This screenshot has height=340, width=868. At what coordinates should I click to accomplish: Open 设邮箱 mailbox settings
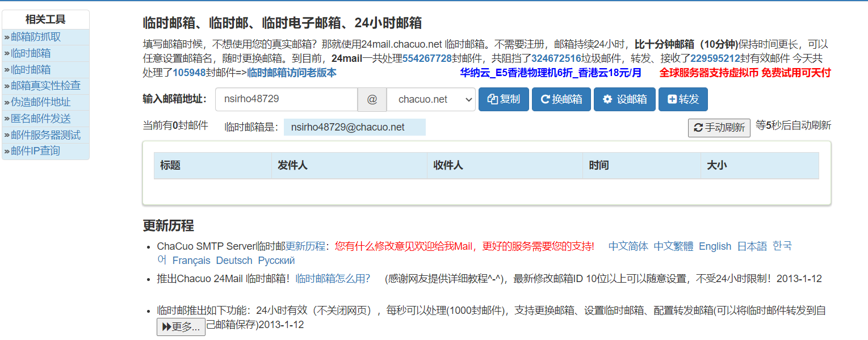point(624,99)
